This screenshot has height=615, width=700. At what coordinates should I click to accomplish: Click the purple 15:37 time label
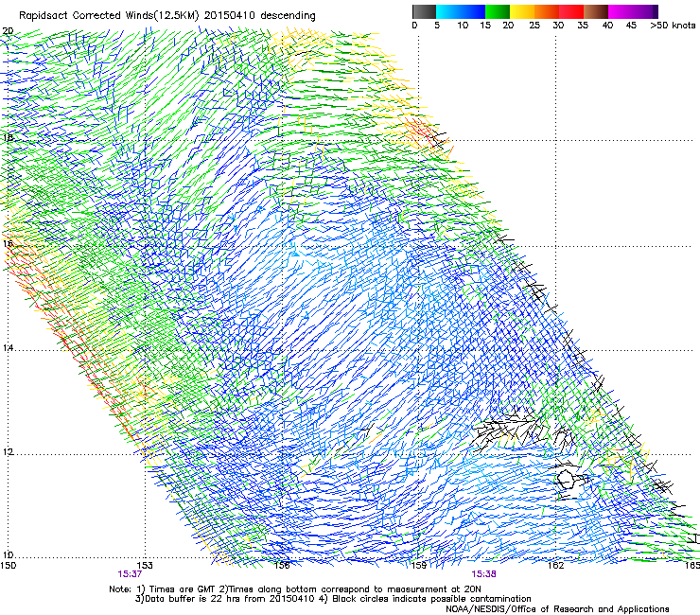[x=130, y=574]
